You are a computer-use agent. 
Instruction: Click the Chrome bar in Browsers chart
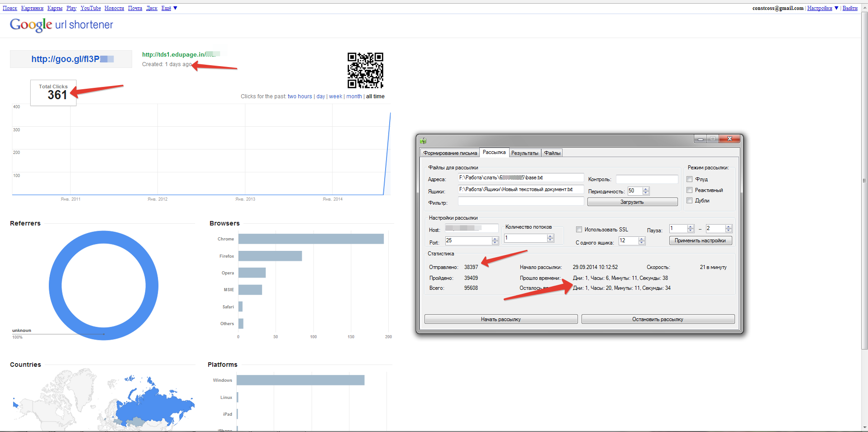point(311,239)
